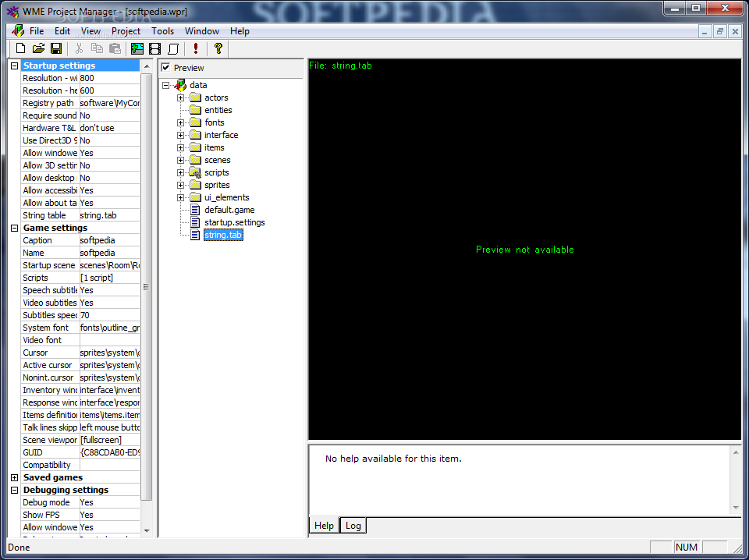Select the scenes folder icon
749x560 pixels.
click(x=195, y=160)
